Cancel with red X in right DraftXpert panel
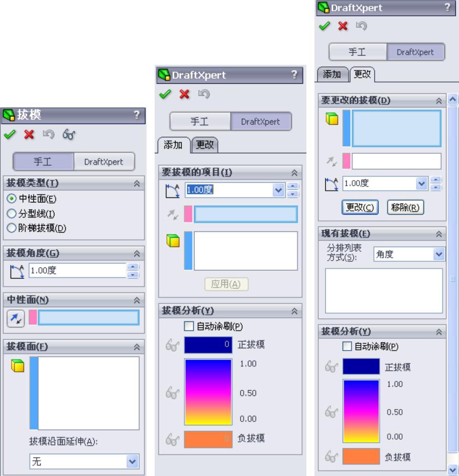The width and height of the screenshot is (459, 476). click(343, 26)
